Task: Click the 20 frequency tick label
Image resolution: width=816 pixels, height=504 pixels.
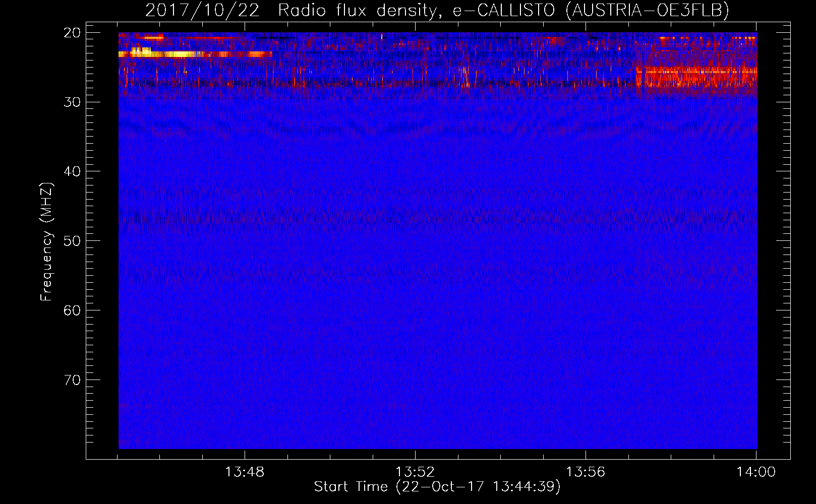Action: click(x=72, y=33)
